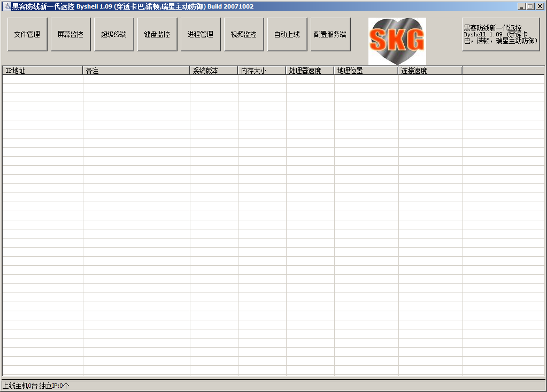Click the 文件管理 button
This screenshot has width=547, height=392.
pyautogui.click(x=27, y=34)
